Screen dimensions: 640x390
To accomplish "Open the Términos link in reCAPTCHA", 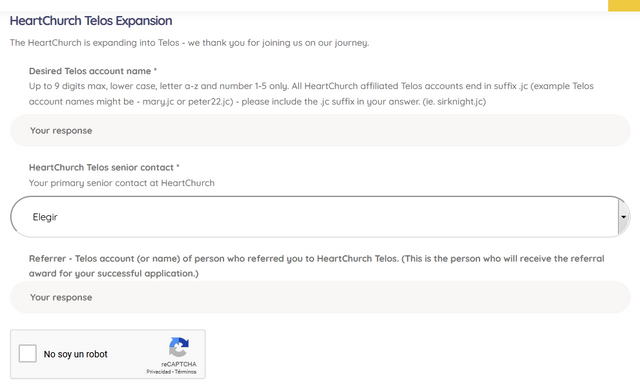I will (185, 372).
